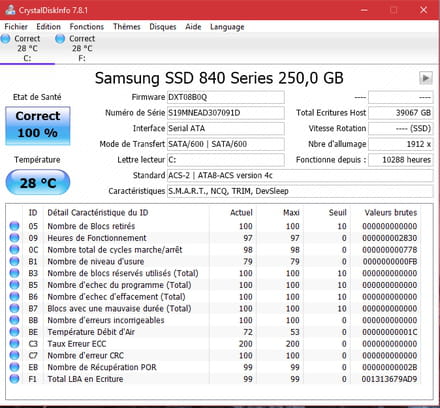Click the status icon beside Heures de Fonctionnement
This screenshot has width=440, height=408.
coord(14,238)
